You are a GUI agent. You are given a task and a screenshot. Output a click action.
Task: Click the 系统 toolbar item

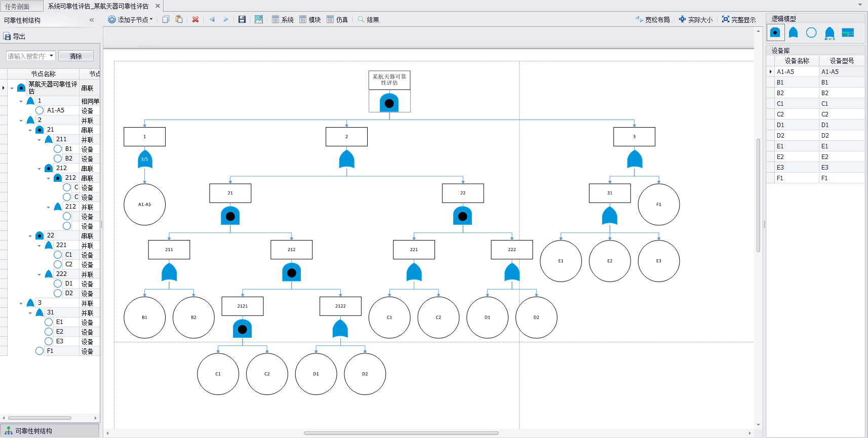283,20
